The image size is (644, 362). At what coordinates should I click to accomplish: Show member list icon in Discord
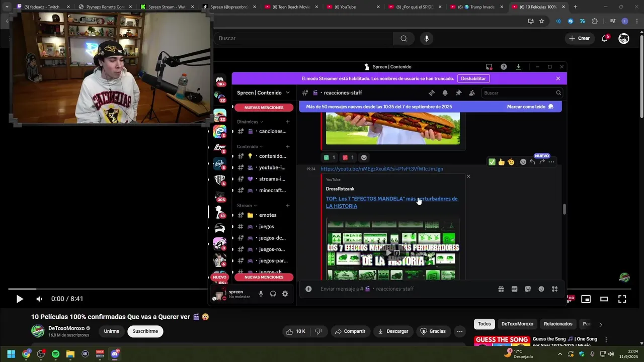coord(472,93)
